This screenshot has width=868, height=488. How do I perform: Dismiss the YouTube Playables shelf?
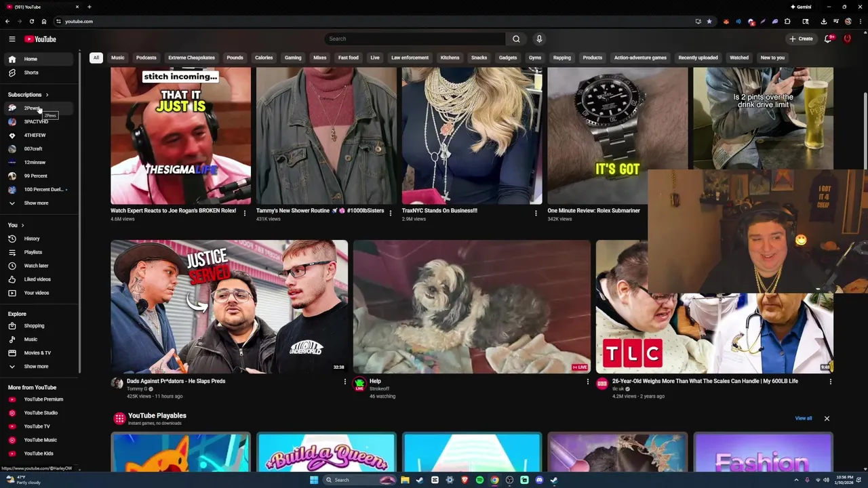(827, 418)
